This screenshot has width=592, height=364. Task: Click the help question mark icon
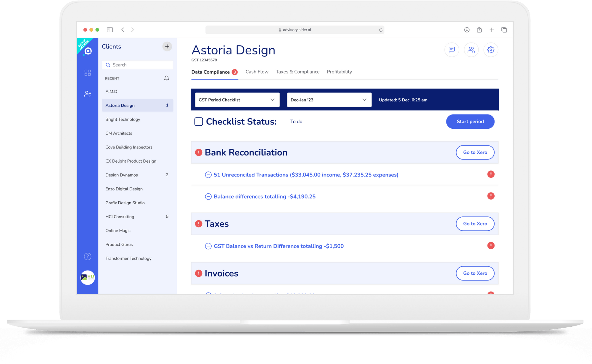[87, 256]
